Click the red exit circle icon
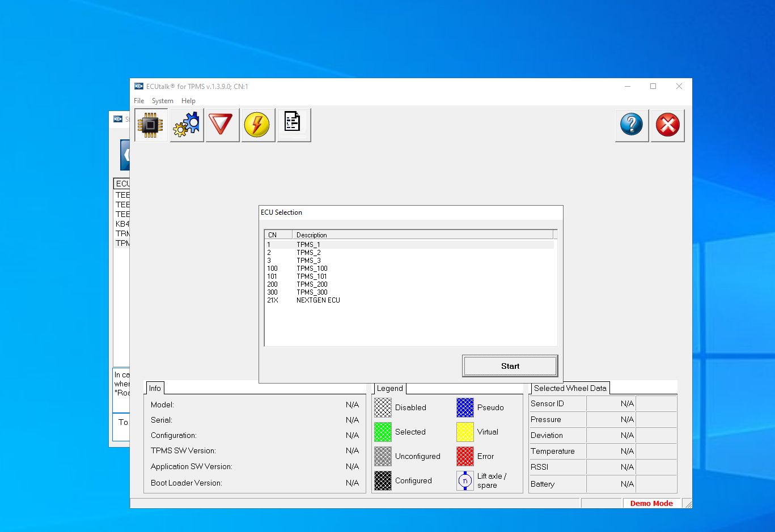Image resolution: width=775 pixels, height=532 pixels. [x=668, y=125]
